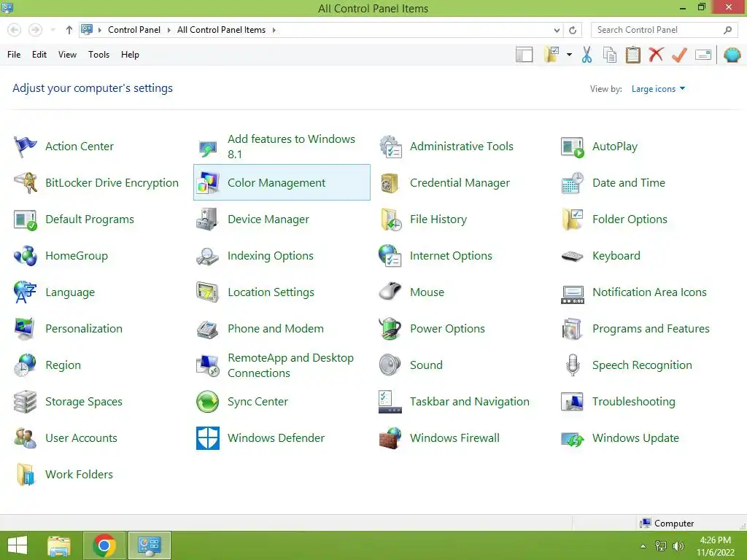Click the red X Delete toolbar icon
The width and height of the screenshot is (747, 560).
pyautogui.click(x=656, y=55)
